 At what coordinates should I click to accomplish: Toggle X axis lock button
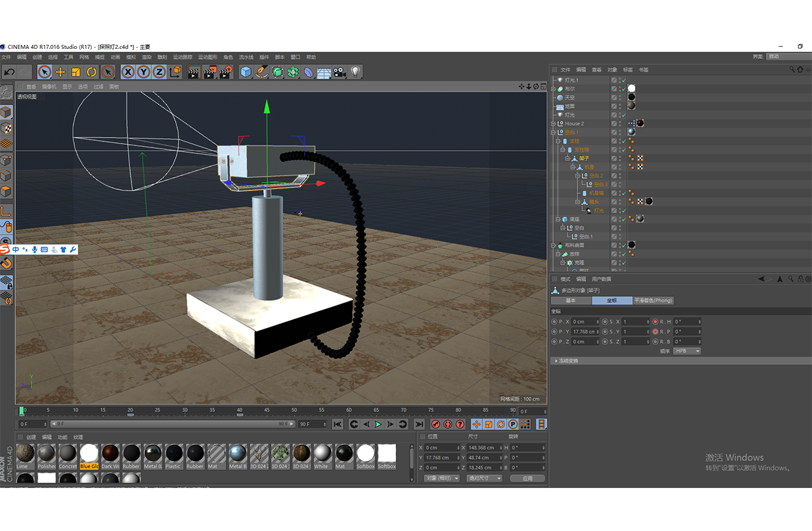point(128,72)
